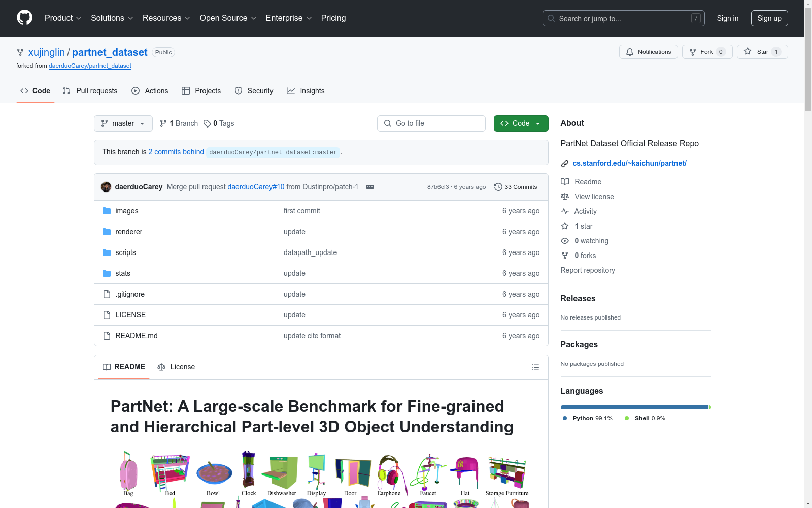
Task: Click the star icon next to 1 star
Action: [565, 226]
